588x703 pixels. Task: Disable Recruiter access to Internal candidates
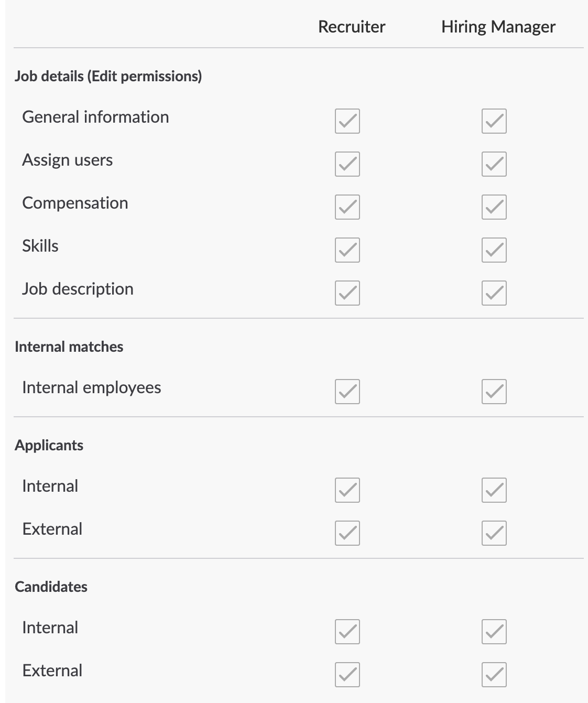(347, 632)
